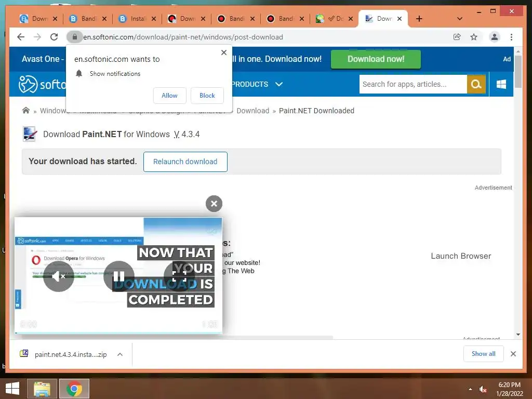Allow notifications from en.softonic.com
The width and height of the screenshot is (532, 399).
coord(170,96)
